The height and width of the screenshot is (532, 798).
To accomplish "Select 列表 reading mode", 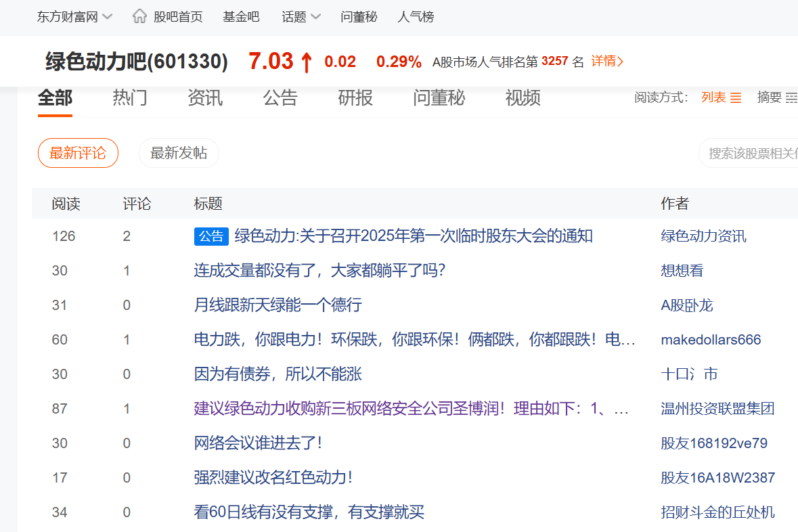I will (x=713, y=97).
